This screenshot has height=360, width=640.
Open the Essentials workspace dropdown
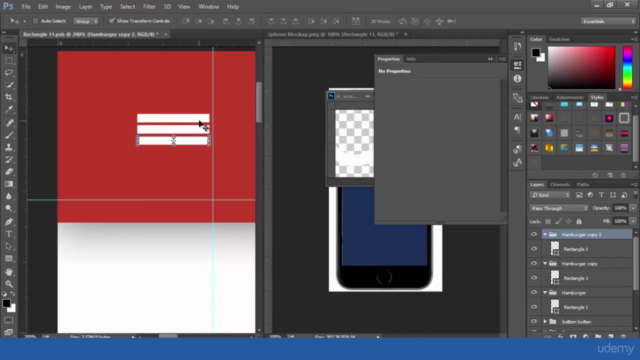click(x=608, y=21)
